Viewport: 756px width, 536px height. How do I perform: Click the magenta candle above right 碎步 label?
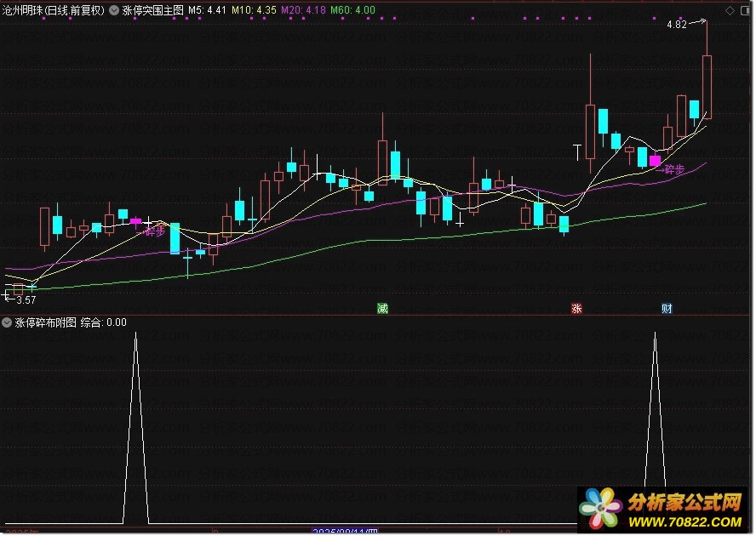[655, 160]
